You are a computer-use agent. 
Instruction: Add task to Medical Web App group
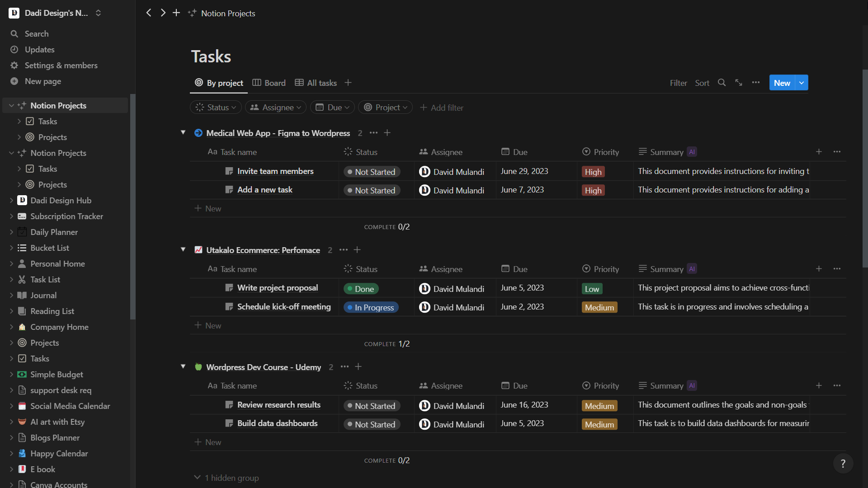[387, 133]
